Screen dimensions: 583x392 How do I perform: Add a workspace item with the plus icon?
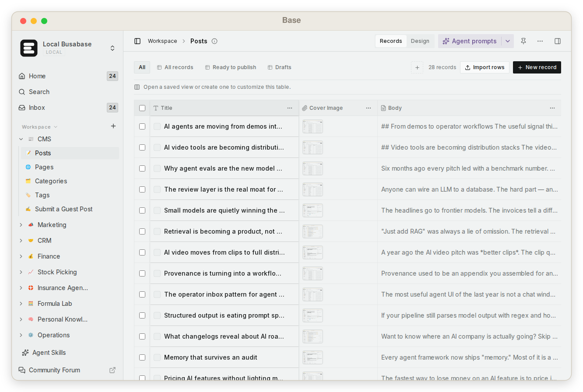113,126
